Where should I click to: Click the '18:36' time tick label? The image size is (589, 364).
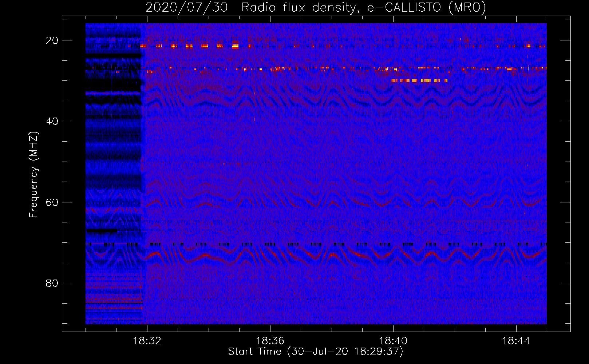[270, 341]
